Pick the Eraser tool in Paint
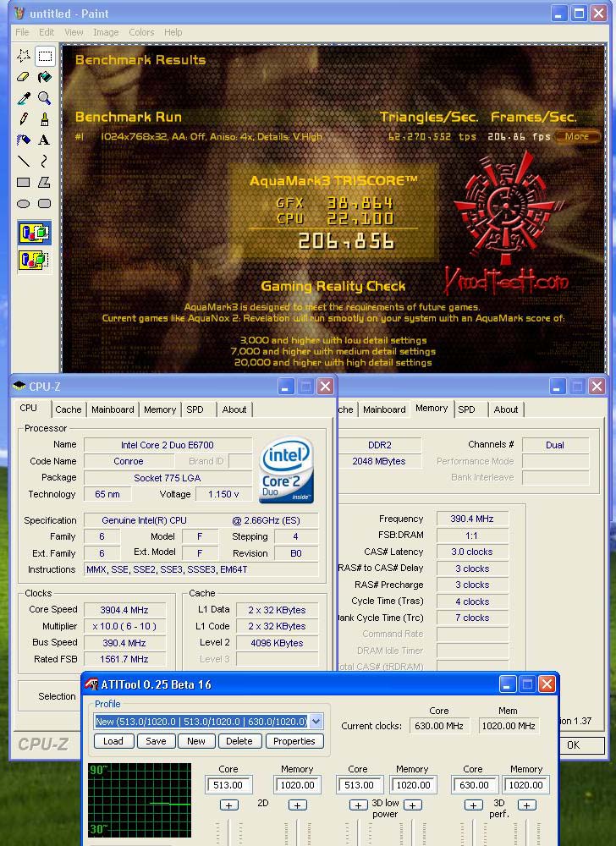 (23, 77)
